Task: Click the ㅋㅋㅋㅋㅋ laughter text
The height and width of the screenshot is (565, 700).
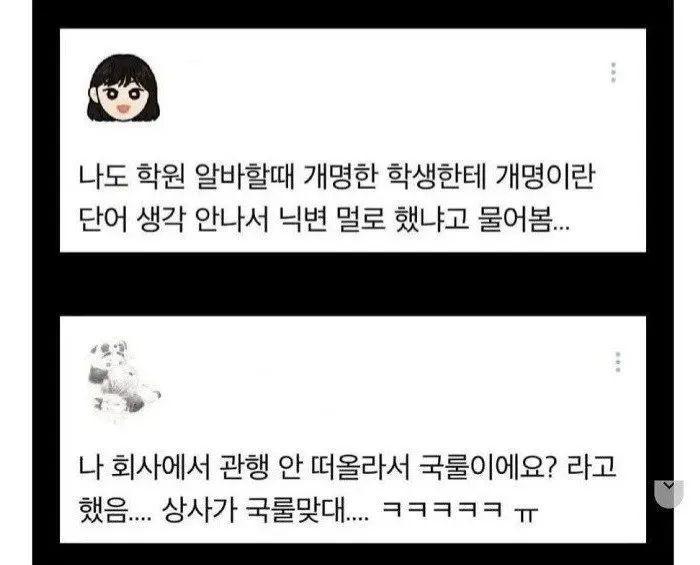Action: 443,509
